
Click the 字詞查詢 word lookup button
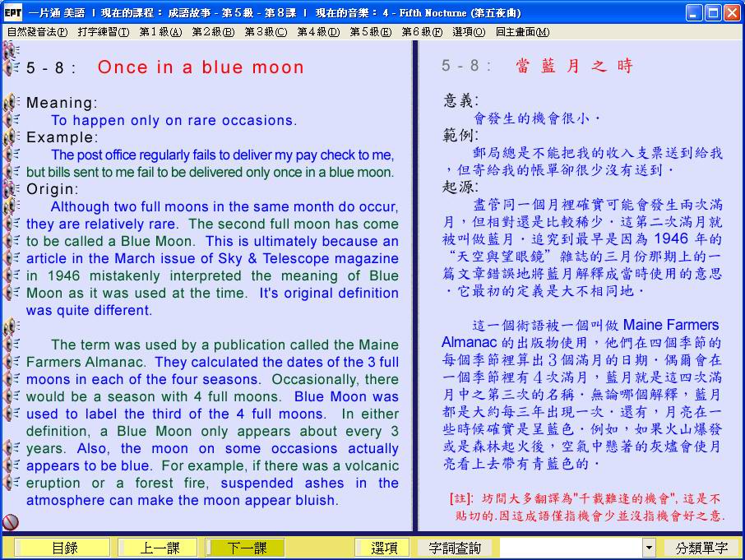(x=455, y=548)
